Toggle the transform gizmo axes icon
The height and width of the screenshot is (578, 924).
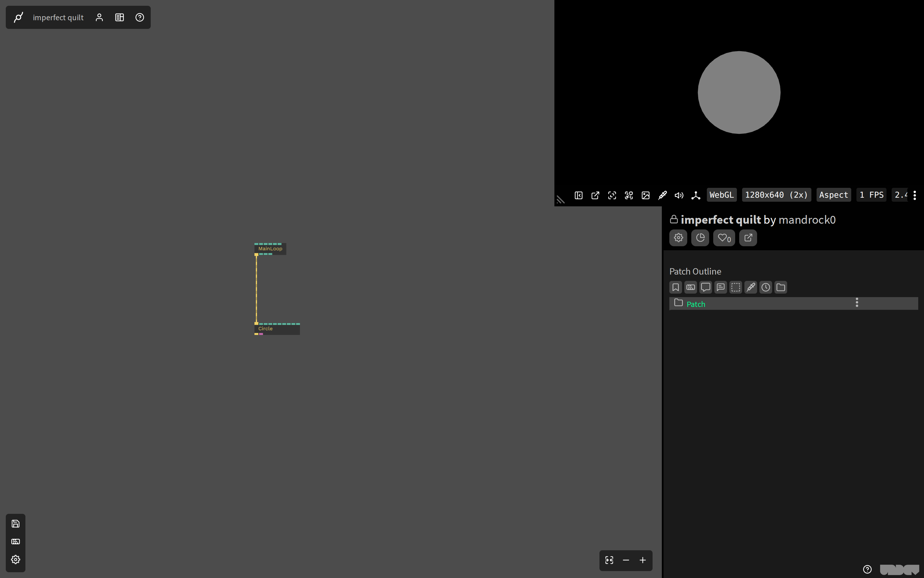(696, 195)
